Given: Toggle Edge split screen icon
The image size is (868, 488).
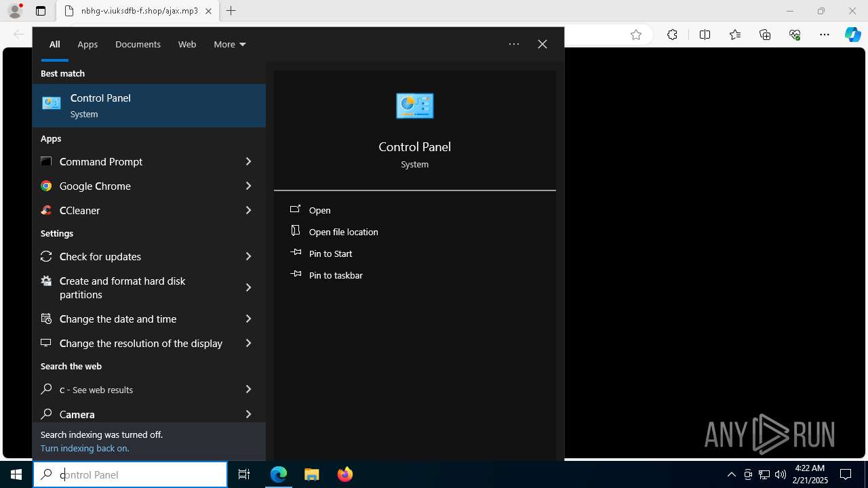Looking at the screenshot, I should [705, 35].
